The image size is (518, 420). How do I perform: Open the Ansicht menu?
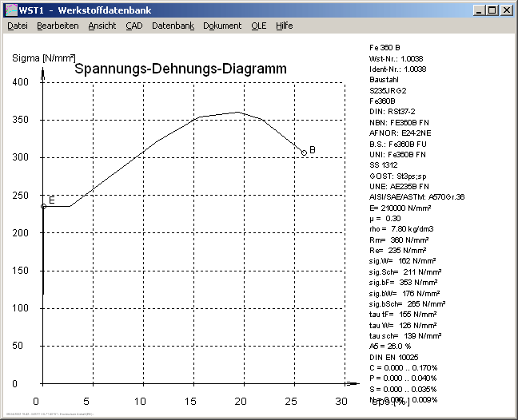(102, 26)
